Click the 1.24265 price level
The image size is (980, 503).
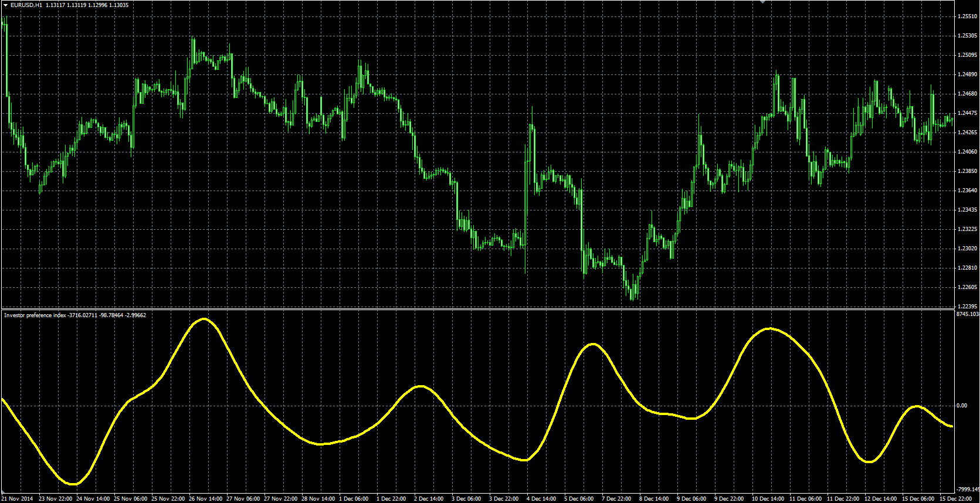click(x=967, y=132)
